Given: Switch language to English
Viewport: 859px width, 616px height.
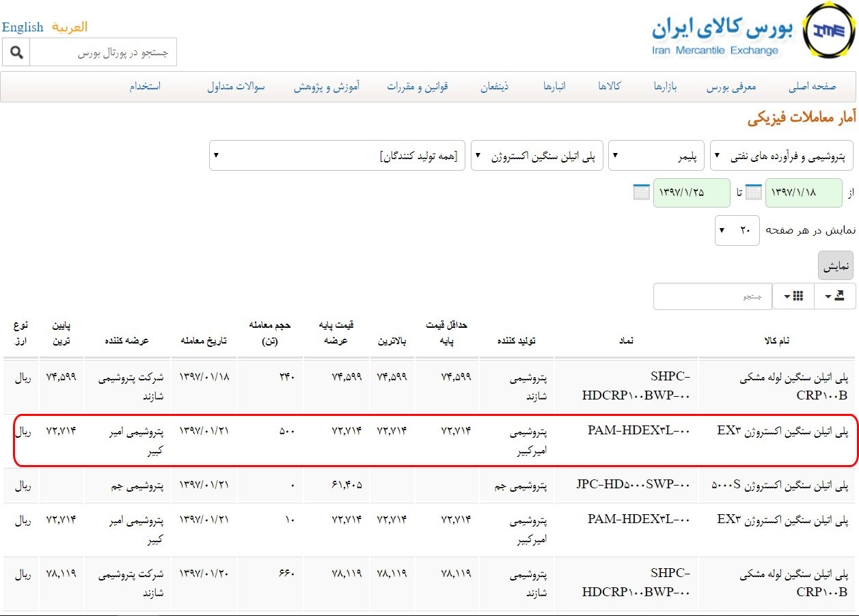Looking at the screenshot, I should pos(23,27).
